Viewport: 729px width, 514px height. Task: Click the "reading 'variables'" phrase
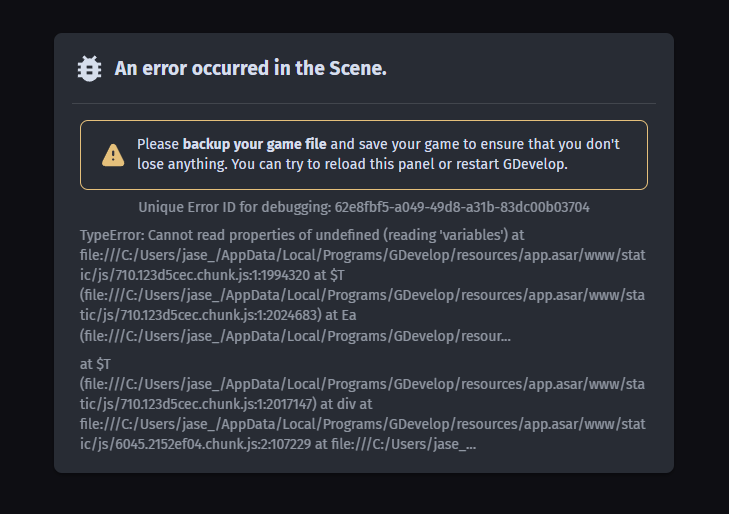[x=445, y=235]
